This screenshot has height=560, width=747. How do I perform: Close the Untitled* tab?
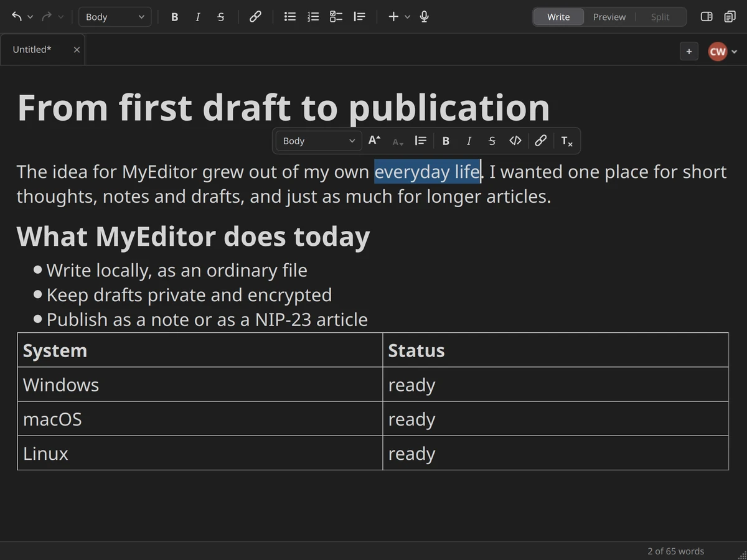(x=77, y=50)
